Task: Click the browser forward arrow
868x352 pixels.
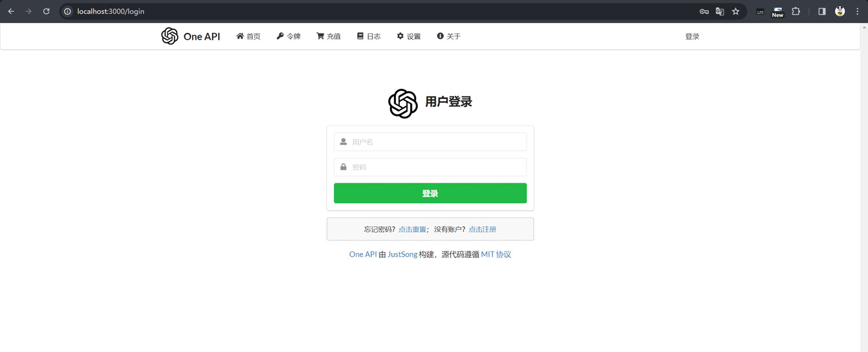Action: coord(28,11)
